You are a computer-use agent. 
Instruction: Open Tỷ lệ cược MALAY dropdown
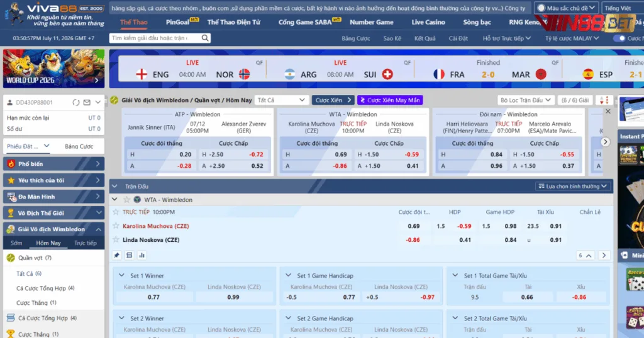572,38
